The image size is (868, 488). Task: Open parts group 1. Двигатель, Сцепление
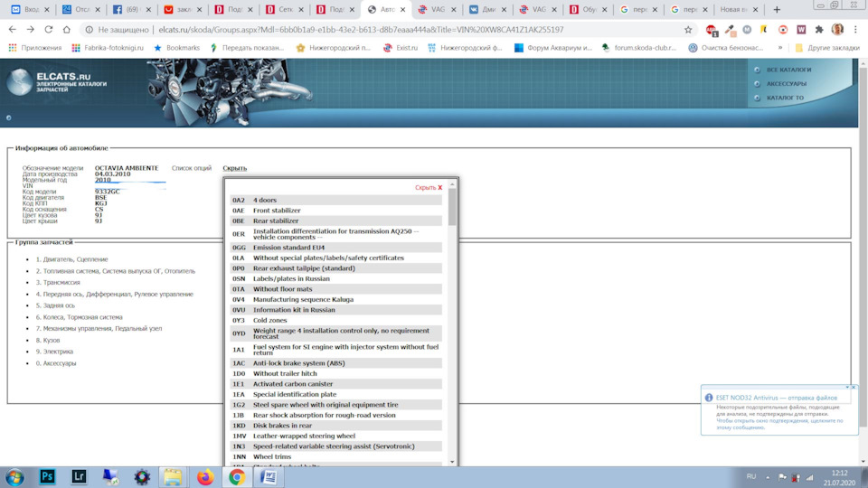72,259
